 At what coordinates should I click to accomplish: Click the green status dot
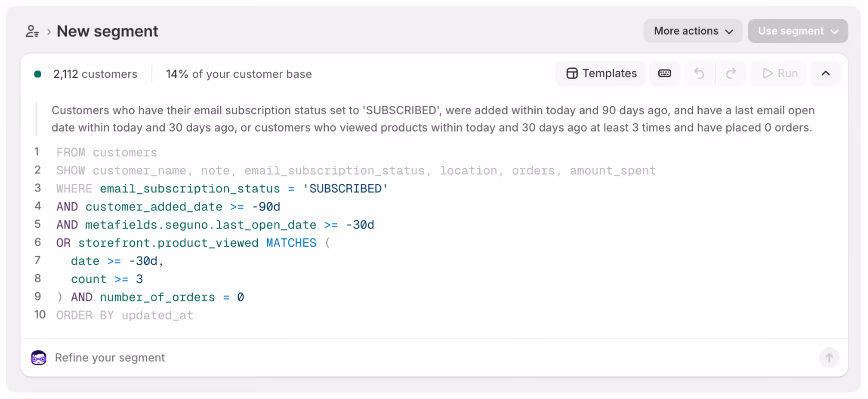(x=38, y=74)
